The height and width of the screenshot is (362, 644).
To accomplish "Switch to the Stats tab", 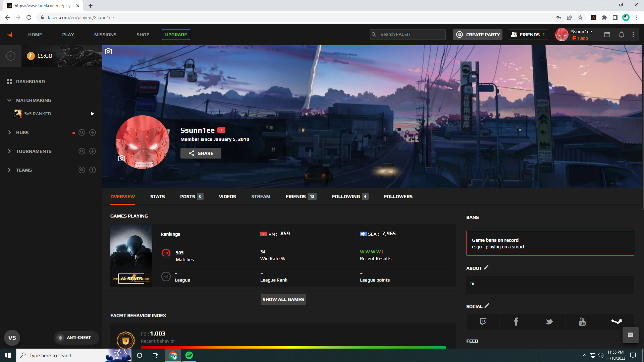I will (157, 196).
